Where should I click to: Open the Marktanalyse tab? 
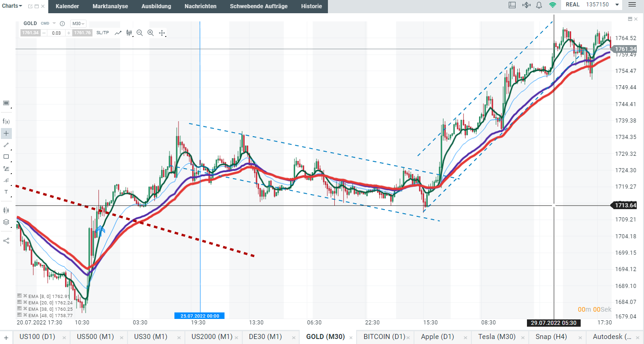pyautogui.click(x=110, y=6)
